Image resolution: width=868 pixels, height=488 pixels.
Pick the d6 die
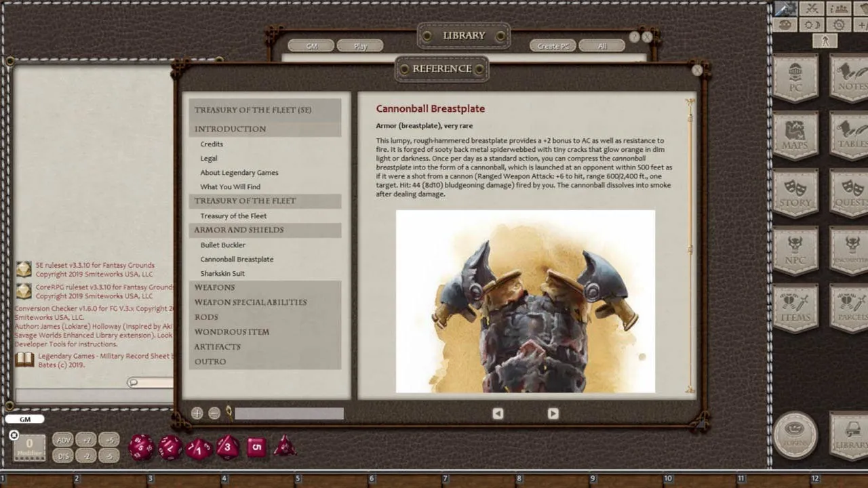(x=256, y=447)
